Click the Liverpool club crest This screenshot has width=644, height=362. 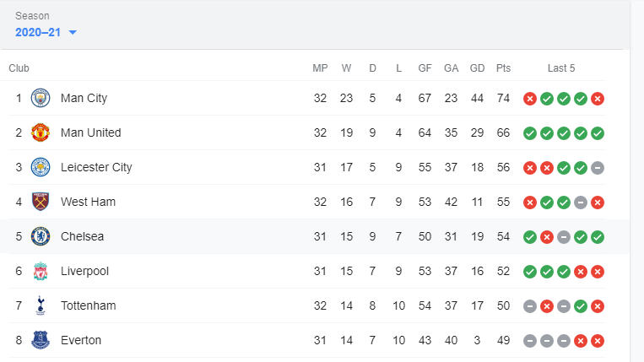(x=41, y=271)
